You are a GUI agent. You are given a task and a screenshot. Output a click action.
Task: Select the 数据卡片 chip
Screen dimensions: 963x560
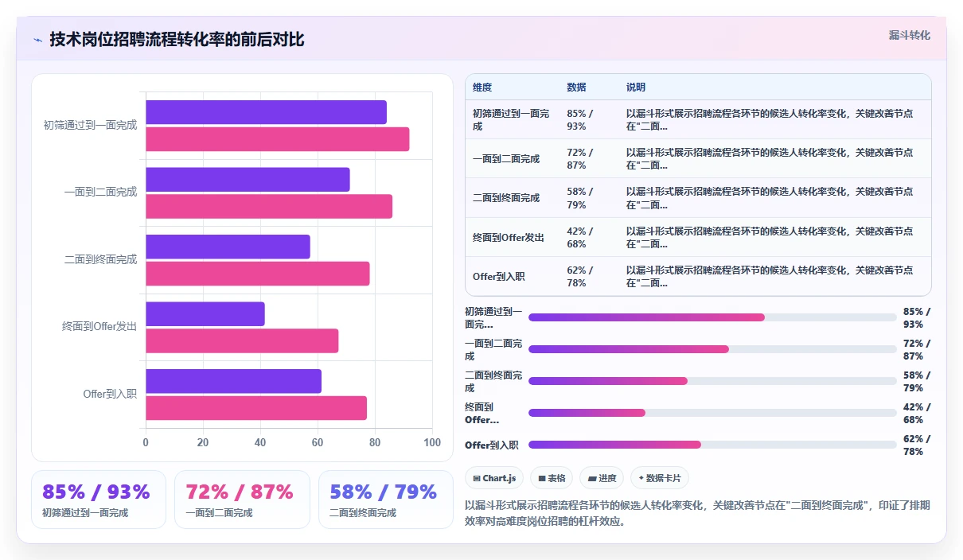pyautogui.click(x=660, y=478)
